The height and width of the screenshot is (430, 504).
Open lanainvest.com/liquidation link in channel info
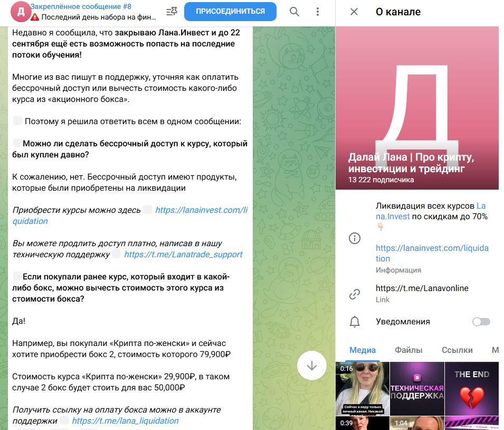tap(432, 254)
